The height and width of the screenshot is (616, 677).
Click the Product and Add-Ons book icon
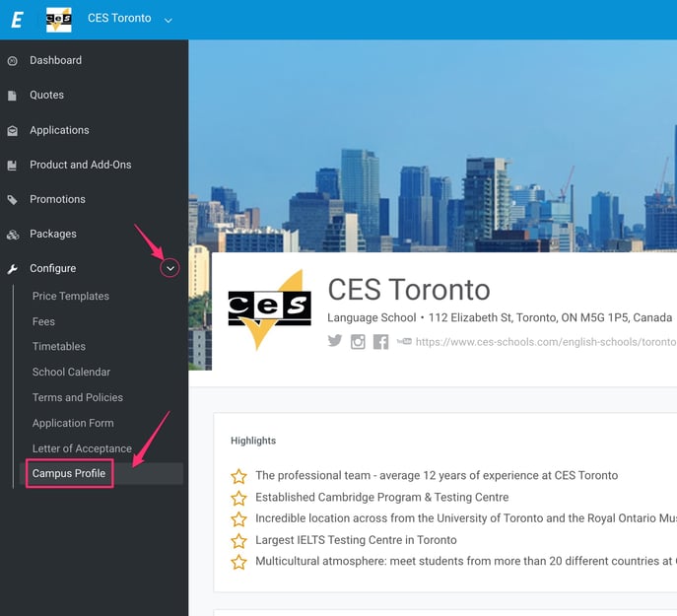click(x=12, y=165)
